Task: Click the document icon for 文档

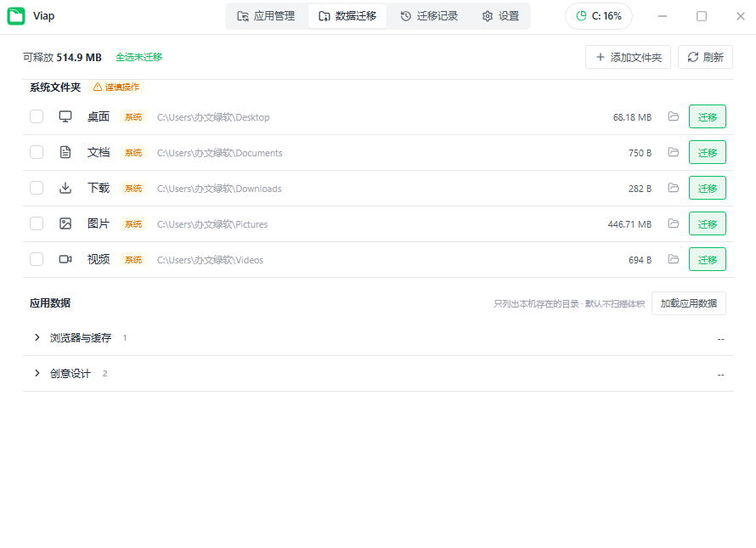Action: tap(65, 152)
